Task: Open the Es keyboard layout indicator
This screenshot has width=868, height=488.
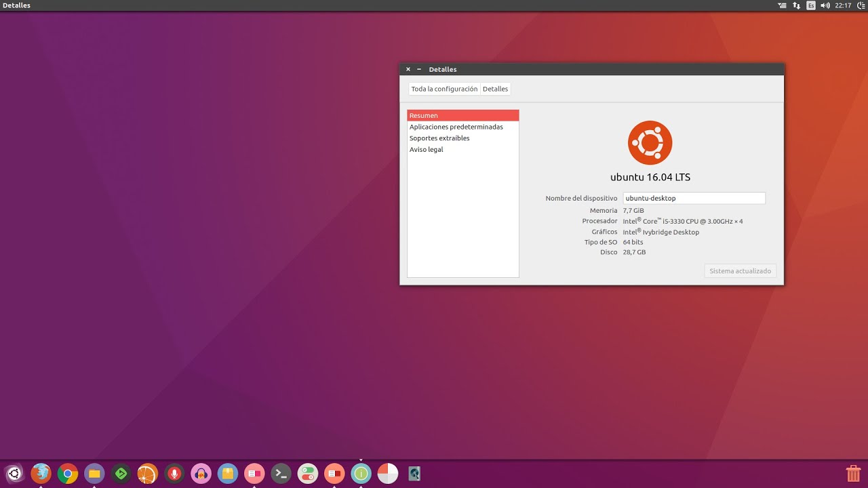Action: [x=811, y=5]
